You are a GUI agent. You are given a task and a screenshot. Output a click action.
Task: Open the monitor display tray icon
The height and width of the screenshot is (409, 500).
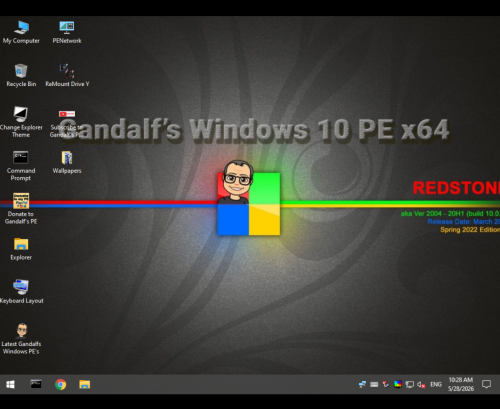pyautogui.click(x=409, y=384)
